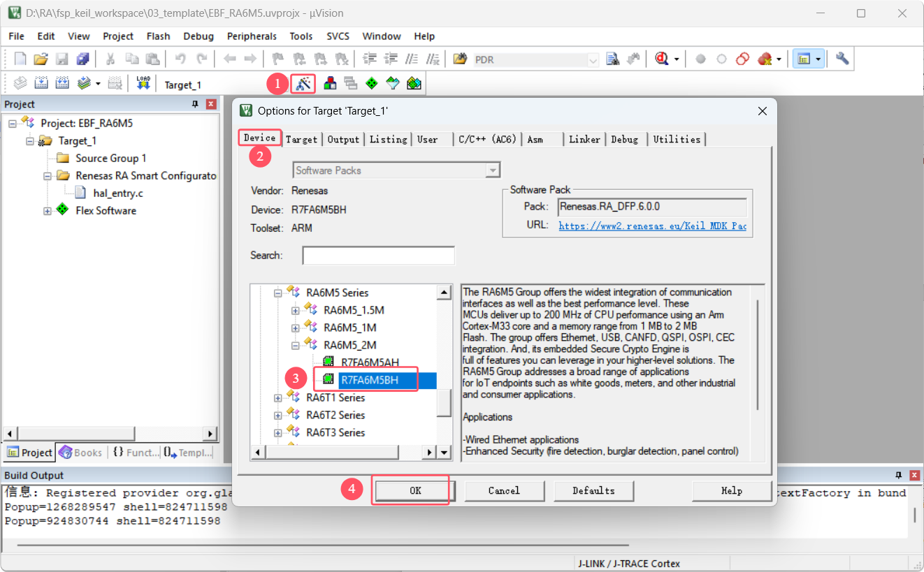Open the debug session dropdown arrow
924x572 pixels.
pos(676,59)
